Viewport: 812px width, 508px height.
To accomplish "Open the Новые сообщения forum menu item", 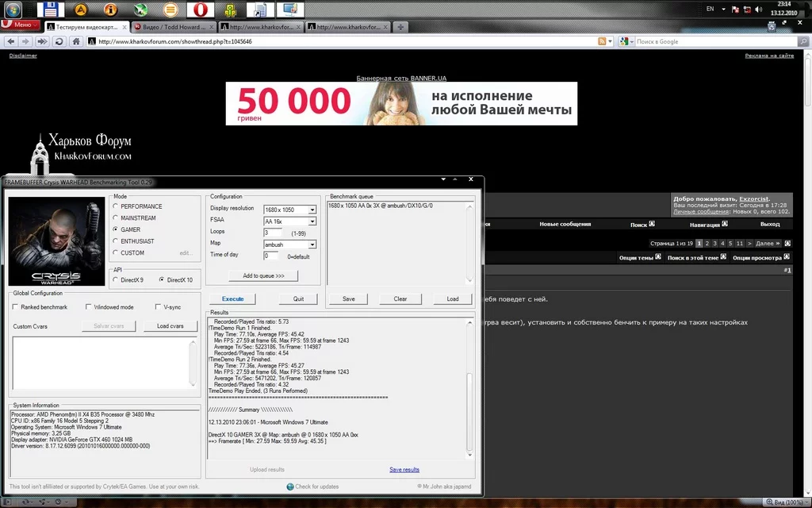I will (565, 224).
